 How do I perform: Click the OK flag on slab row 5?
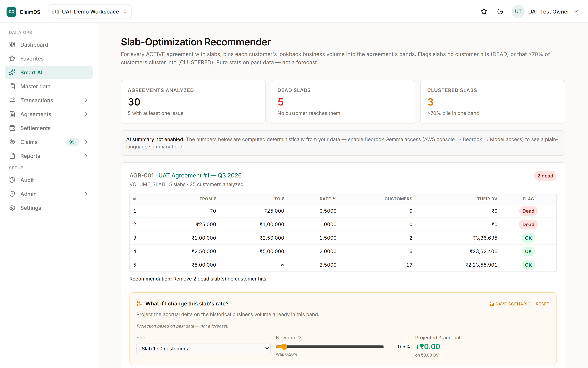[x=528, y=265]
